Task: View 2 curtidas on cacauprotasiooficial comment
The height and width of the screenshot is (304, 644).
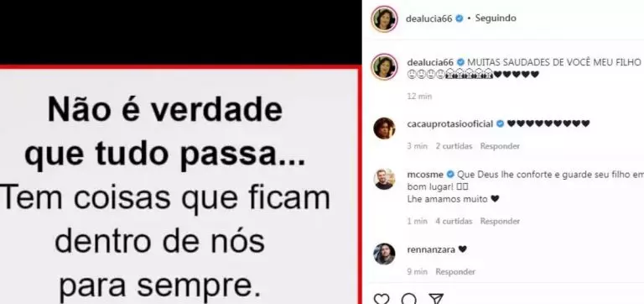Action: click(x=454, y=146)
